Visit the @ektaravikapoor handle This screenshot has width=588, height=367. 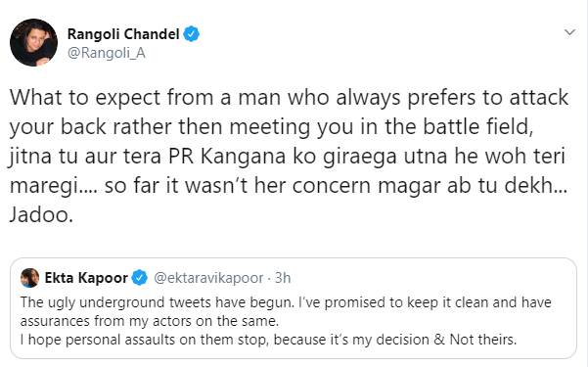coord(208,278)
